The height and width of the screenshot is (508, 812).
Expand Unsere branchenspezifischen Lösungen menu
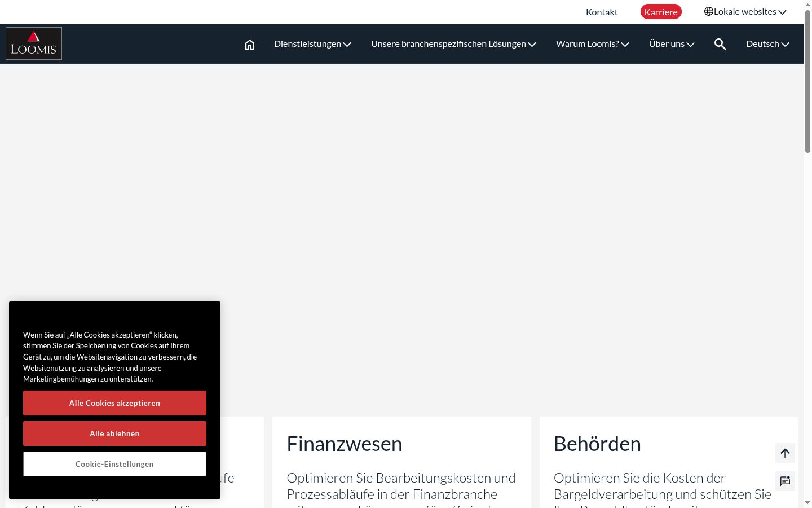(453, 44)
